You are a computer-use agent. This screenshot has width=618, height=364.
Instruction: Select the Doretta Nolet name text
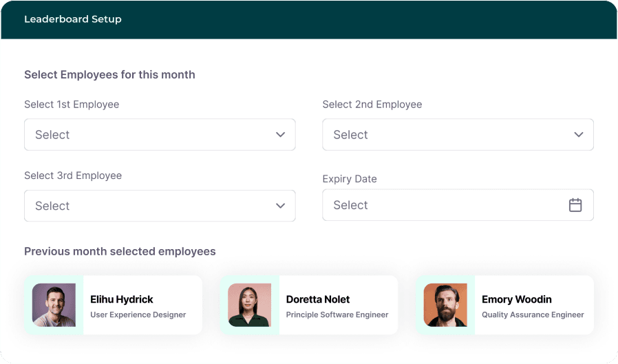pos(318,299)
